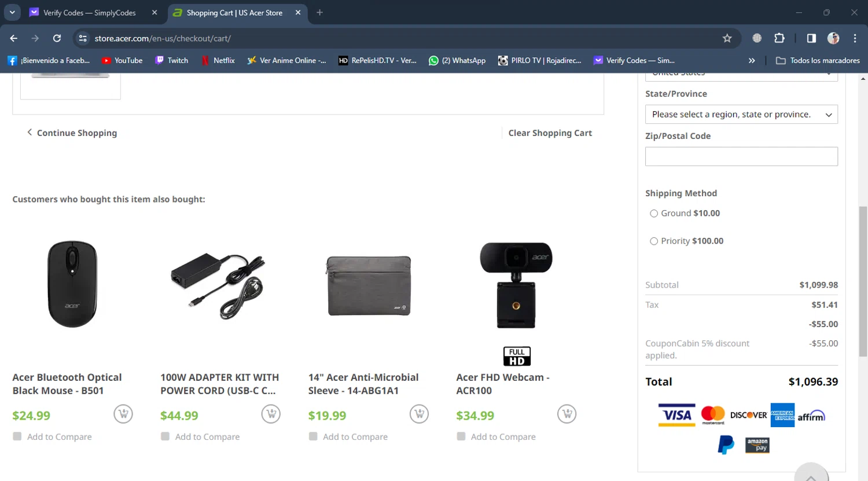
Task: Click Continue Shopping link
Action: (x=72, y=133)
